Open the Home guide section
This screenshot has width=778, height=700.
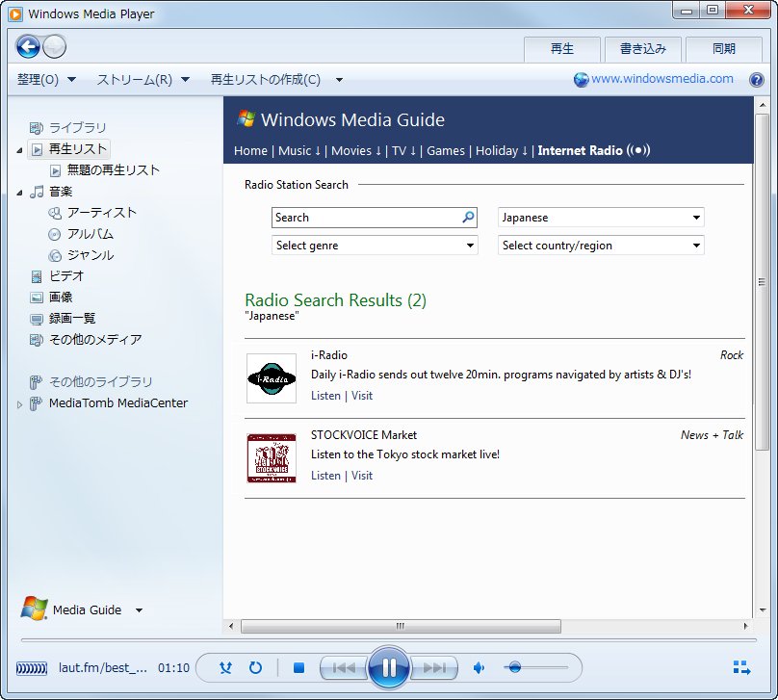click(250, 151)
